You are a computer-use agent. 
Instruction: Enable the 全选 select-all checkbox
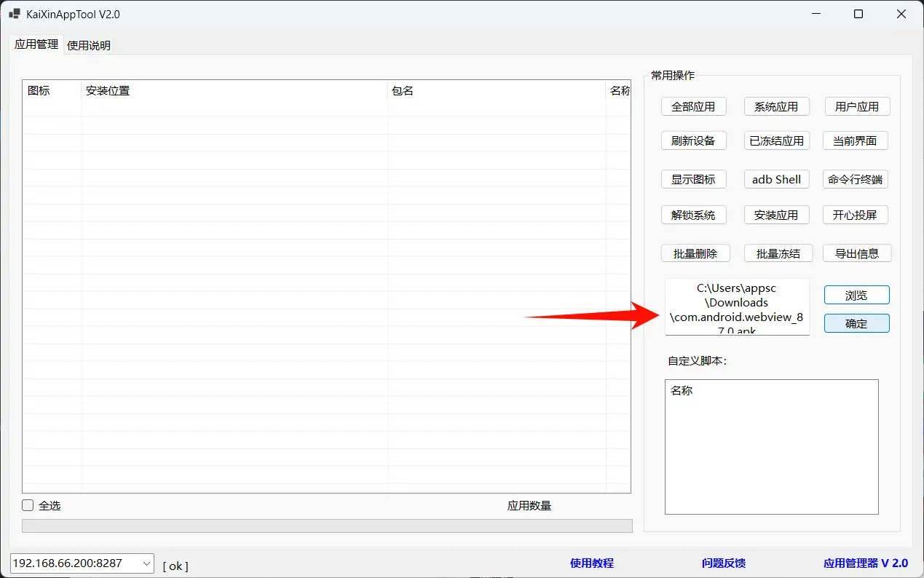[x=27, y=504]
